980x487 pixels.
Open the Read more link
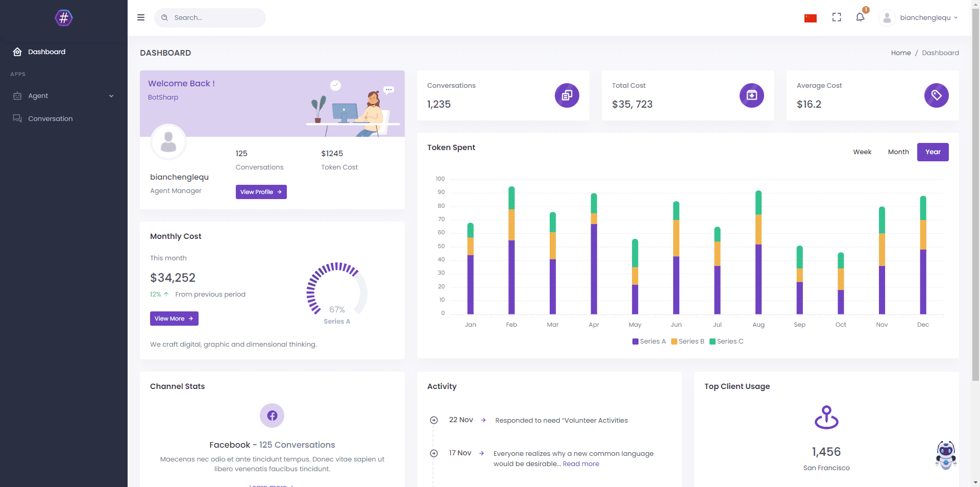tap(581, 464)
